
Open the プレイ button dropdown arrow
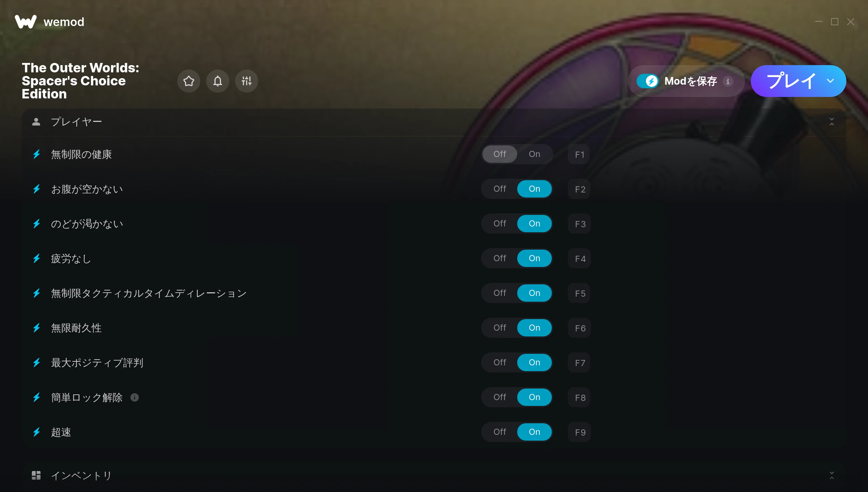click(x=830, y=81)
